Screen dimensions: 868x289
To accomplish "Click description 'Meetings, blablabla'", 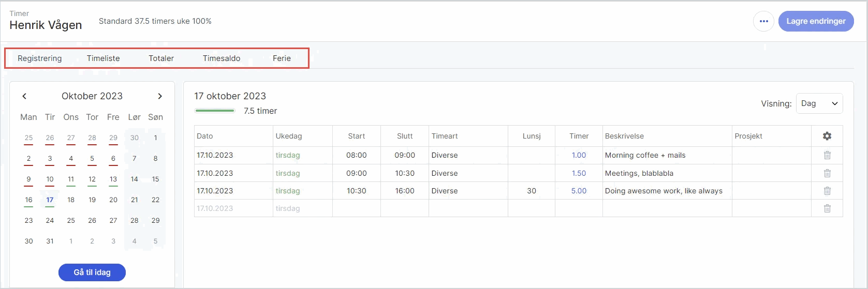I will [x=639, y=173].
